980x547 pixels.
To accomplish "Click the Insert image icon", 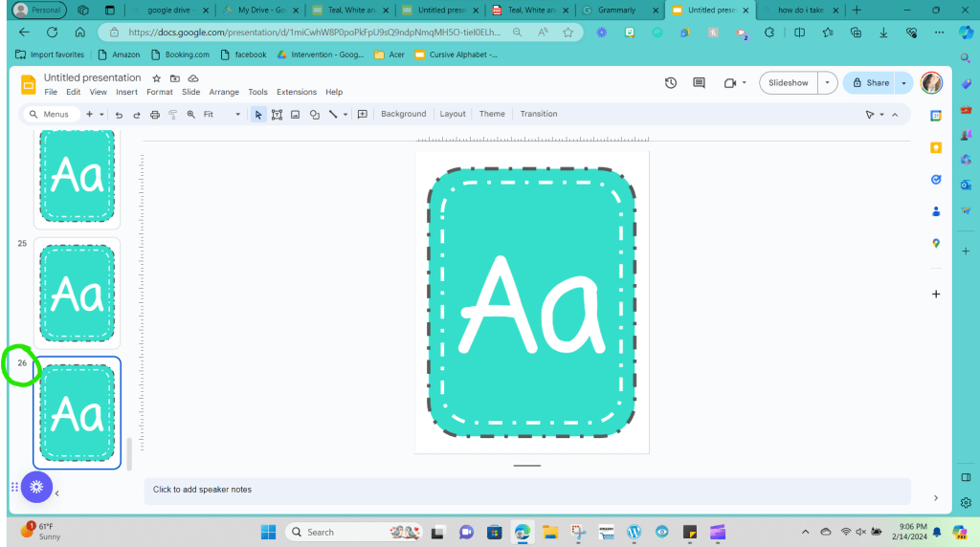I will tap(295, 114).
